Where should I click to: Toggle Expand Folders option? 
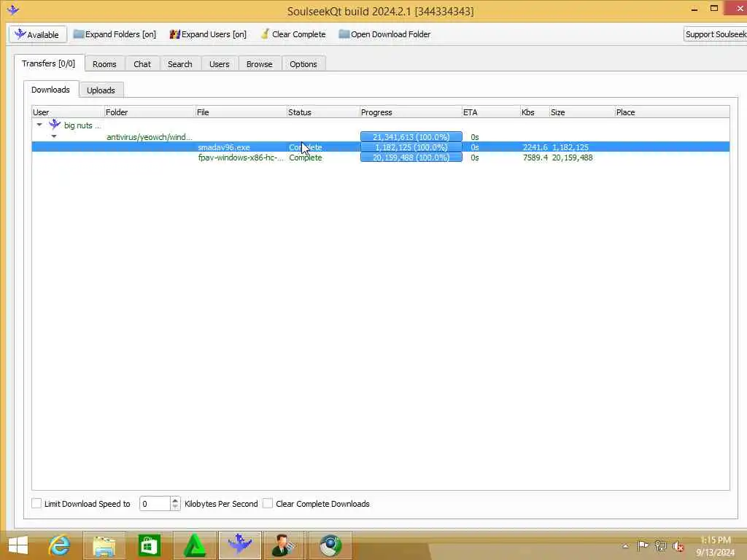[115, 34]
